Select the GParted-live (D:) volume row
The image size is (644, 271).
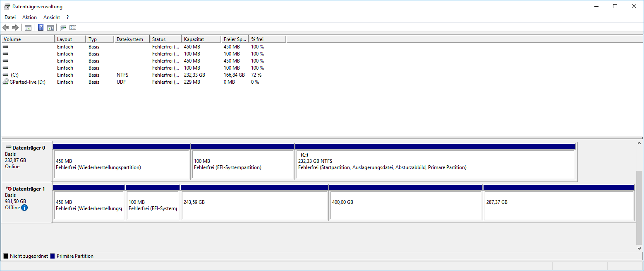coord(143,82)
